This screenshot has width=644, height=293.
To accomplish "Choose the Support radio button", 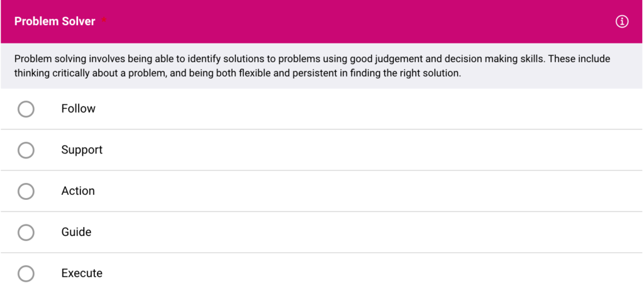I will coord(26,150).
